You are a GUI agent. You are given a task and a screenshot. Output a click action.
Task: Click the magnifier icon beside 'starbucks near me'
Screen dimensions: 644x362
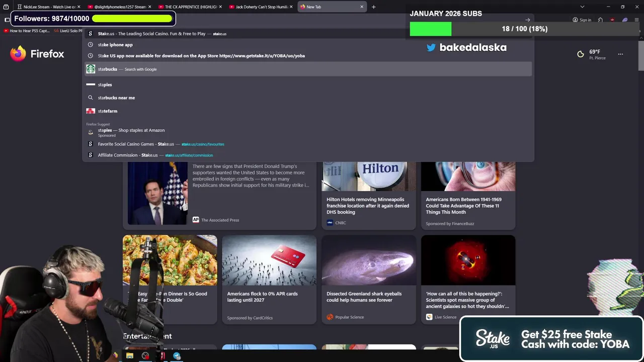91,98
